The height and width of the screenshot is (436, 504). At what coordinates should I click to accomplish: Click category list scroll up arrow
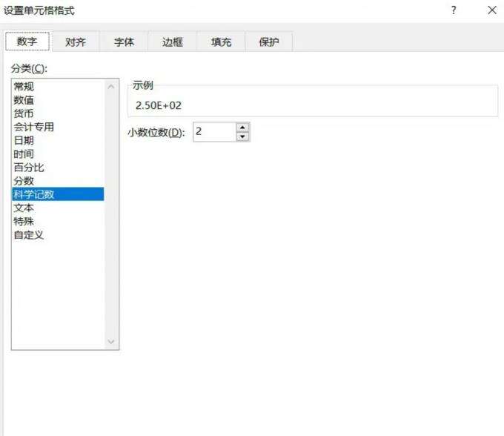(x=111, y=87)
